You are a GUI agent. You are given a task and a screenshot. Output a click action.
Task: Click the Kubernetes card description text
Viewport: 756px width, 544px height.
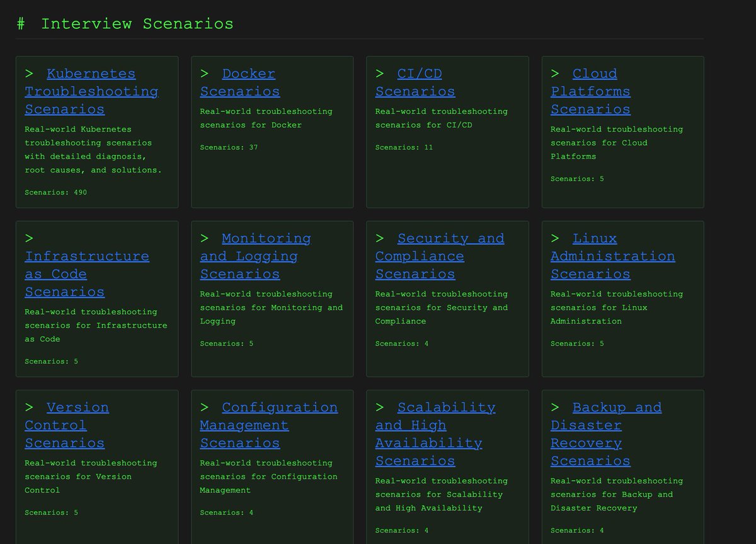point(93,150)
